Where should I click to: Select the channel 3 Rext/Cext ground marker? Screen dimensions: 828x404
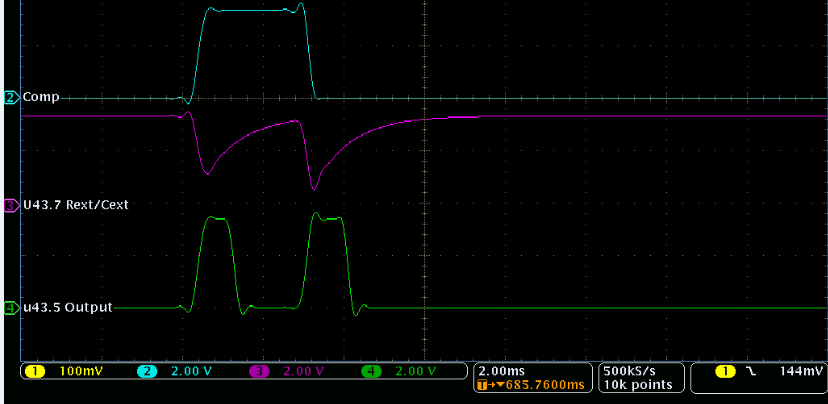pyautogui.click(x=12, y=205)
